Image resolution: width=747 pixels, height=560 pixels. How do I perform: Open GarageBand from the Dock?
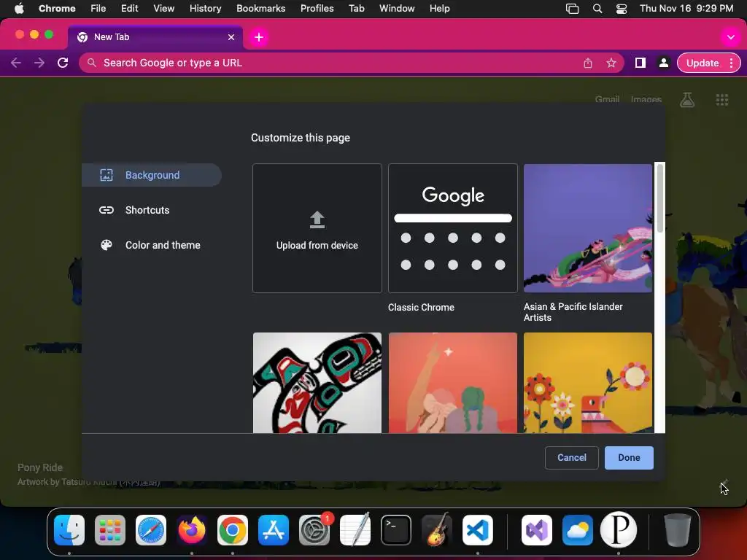pyautogui.click(x=437, y=530)
